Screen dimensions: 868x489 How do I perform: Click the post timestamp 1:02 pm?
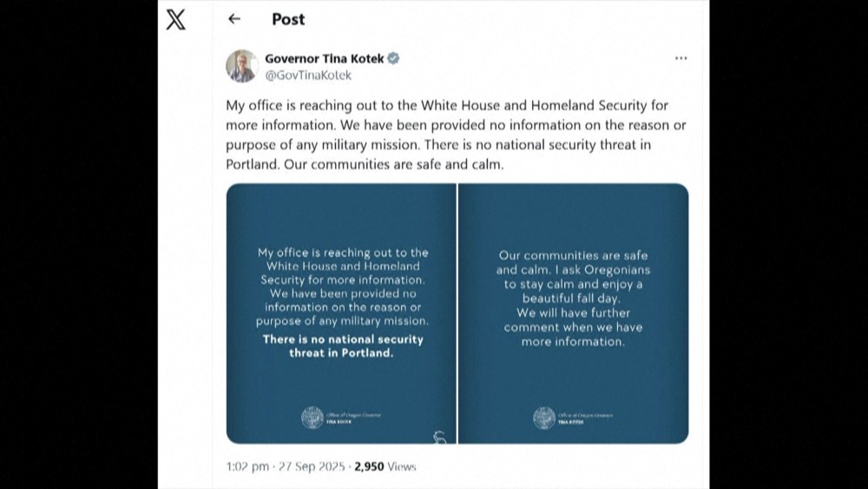point(247,466)
